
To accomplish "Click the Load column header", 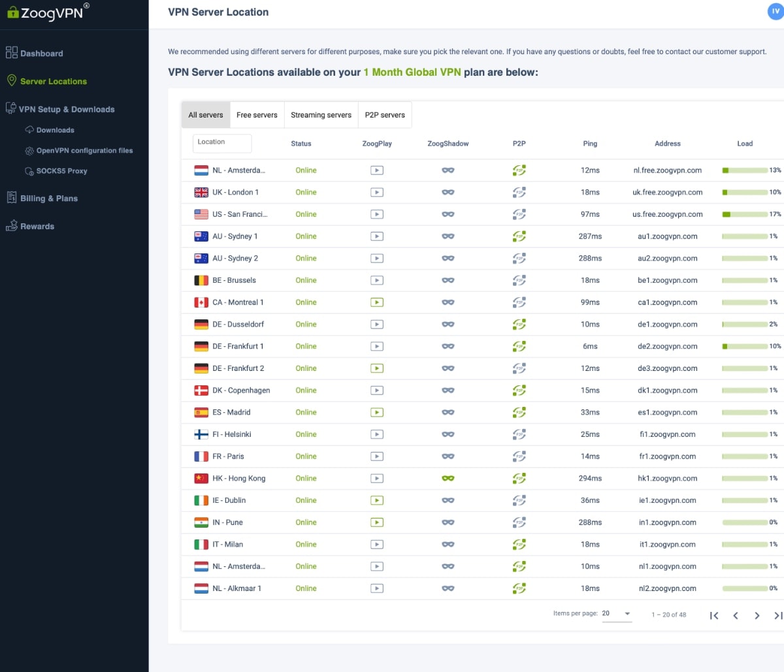I will pos(745,144).
